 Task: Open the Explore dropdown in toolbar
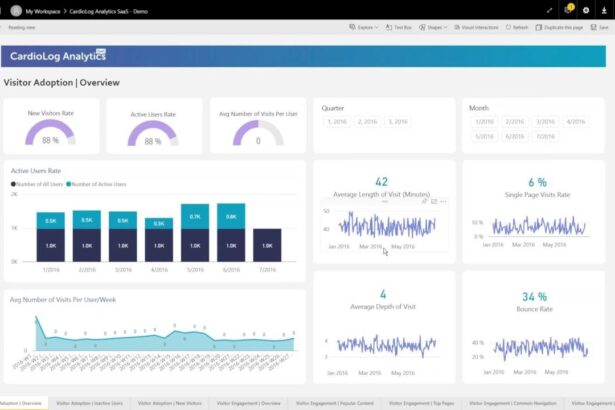coord(364,27)
